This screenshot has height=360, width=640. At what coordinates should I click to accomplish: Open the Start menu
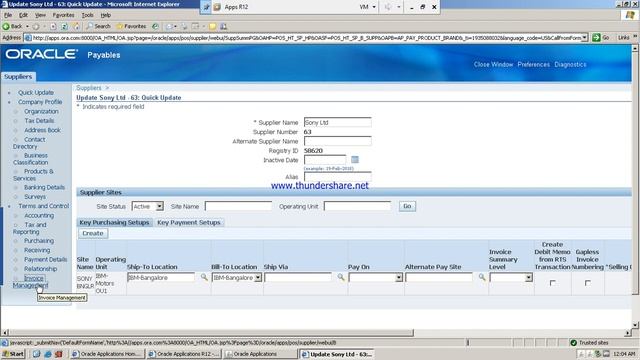[13, 354]
